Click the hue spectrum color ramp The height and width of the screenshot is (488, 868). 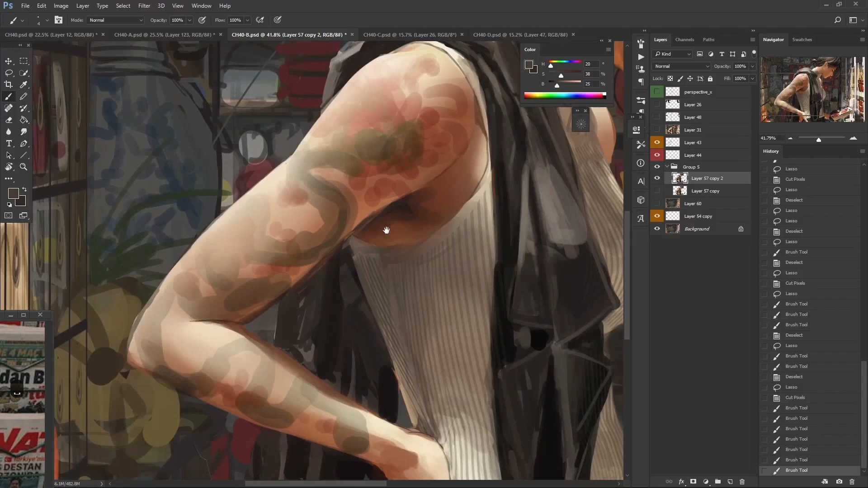[565, 95]
